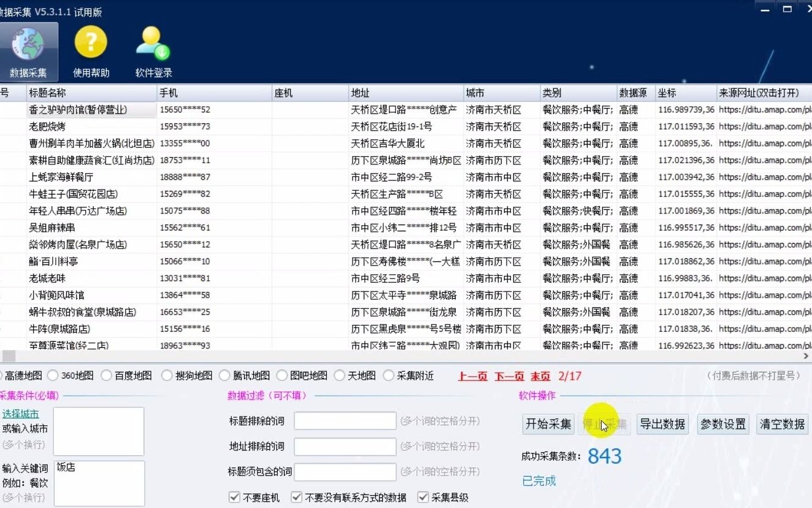Select the 采集附近 radio button
The image size is (812, 508).
[x=389, y=375]
